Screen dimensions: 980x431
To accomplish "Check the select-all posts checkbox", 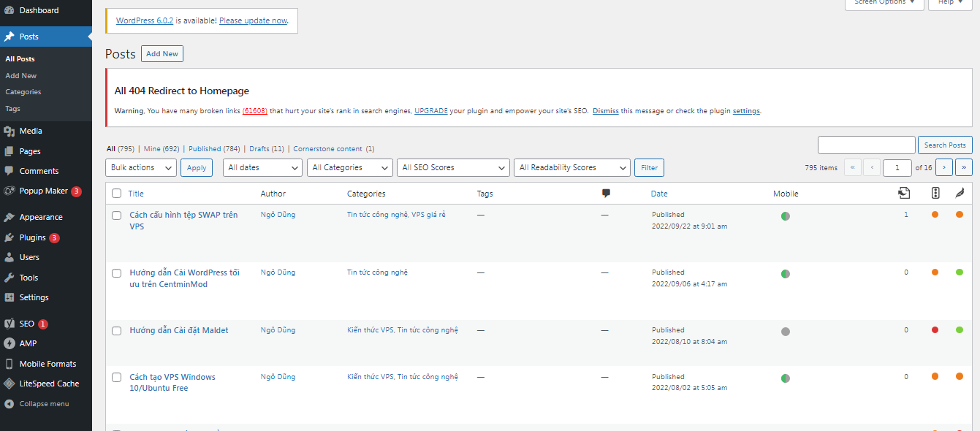I will pyautogui.click(x=116, y=194).
